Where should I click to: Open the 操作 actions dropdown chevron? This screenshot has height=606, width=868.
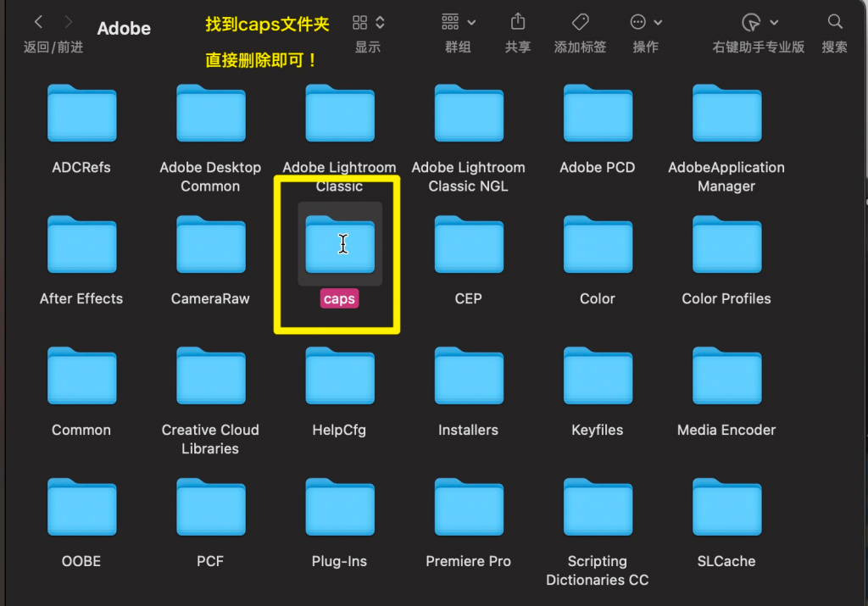point(656,23)
